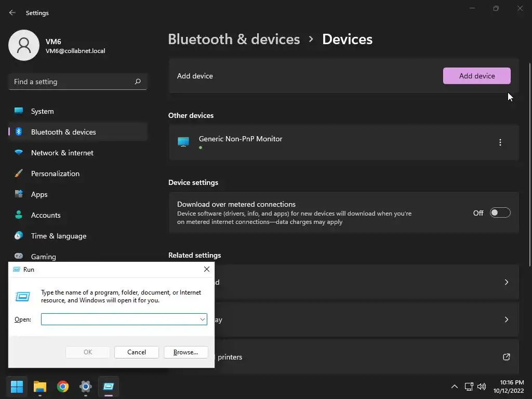This screenshot has height=399, width=532.
Task: Click the volume icon in the system tray
Action: (x=482, y=387)
